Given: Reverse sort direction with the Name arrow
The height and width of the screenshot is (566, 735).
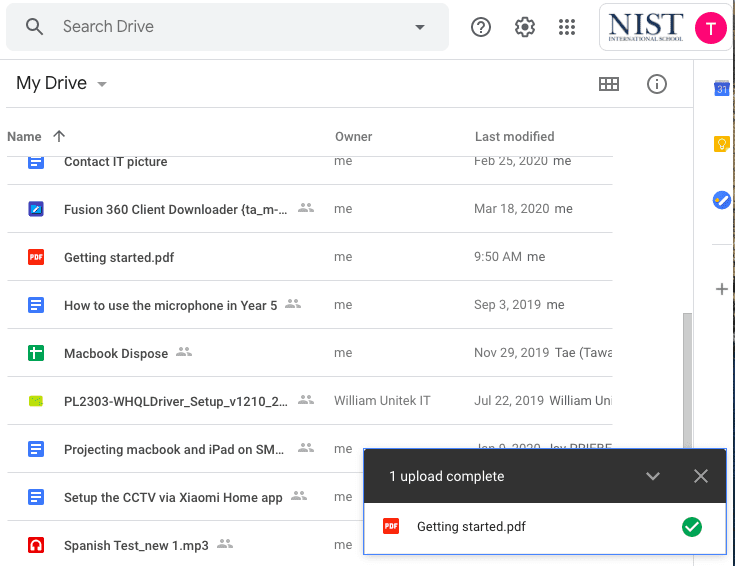Looking at the screenshot, I should click(x=59, y=136).
